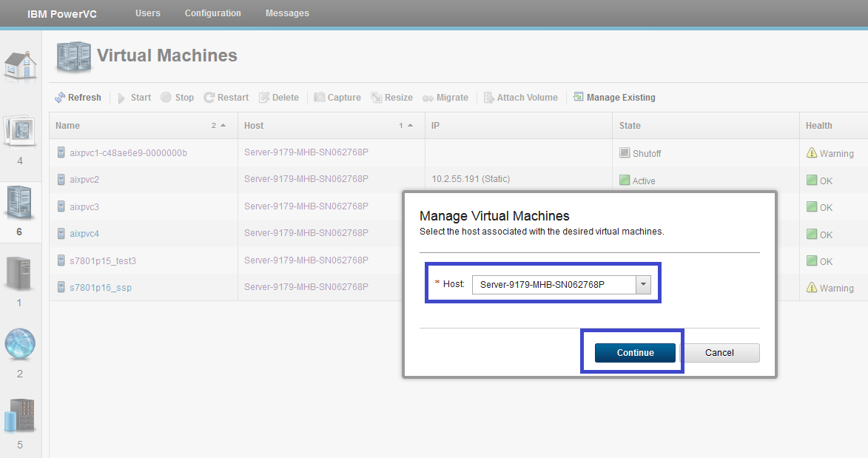868x458 pixels.
Task: Click the Manage Existing label
Action: [x=621, y=98]
